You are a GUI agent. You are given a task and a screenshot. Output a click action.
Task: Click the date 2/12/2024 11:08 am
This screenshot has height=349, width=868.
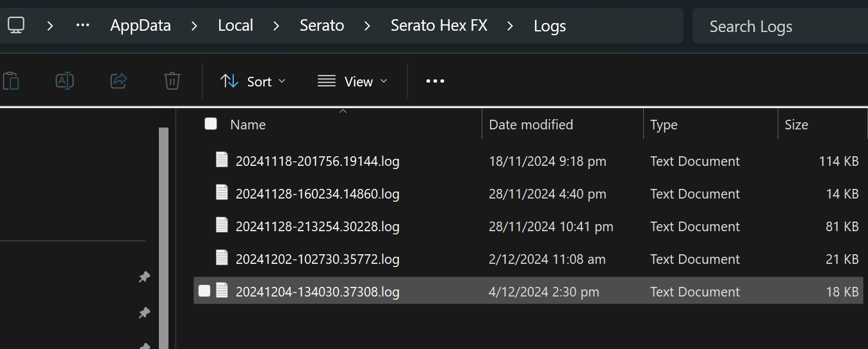coord(547,259)
